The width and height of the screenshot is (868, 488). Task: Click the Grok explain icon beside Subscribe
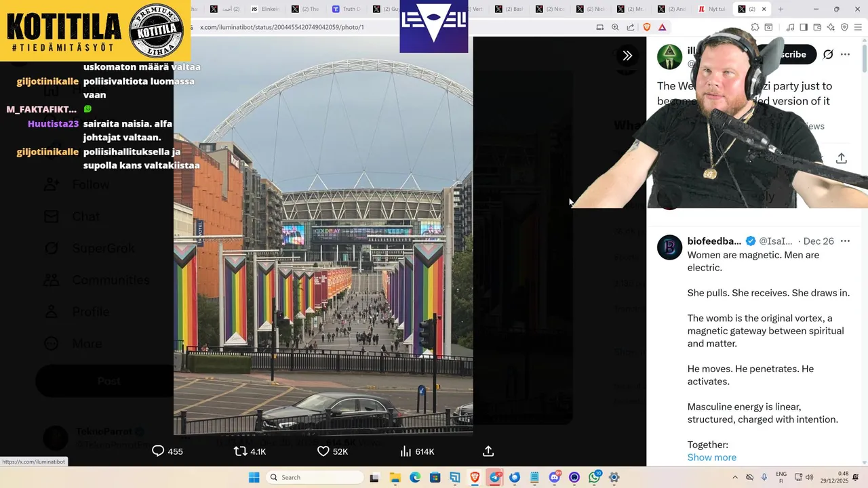point(828,55)
